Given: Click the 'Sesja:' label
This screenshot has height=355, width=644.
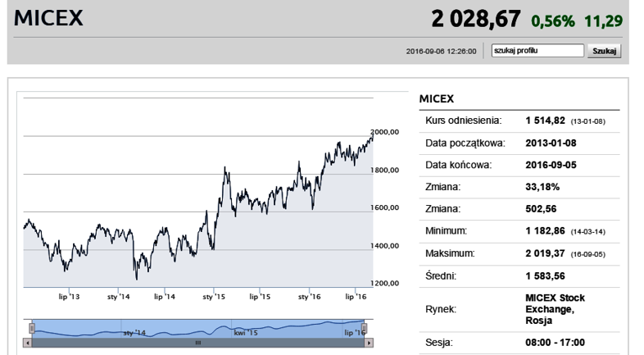Looking at the screenshot, I should tap(439, 343).
